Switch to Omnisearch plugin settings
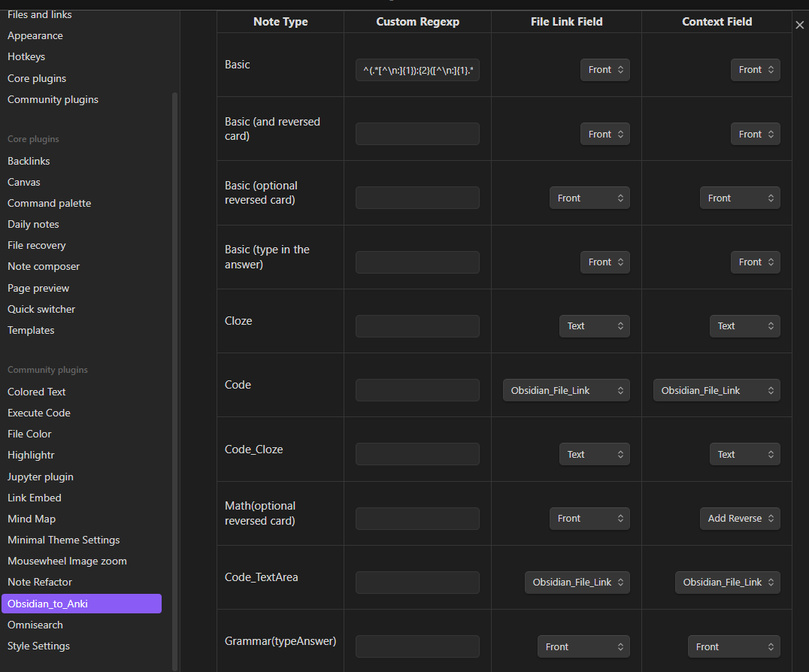Viewport: 809px width, 672px height. coord(35,625)
